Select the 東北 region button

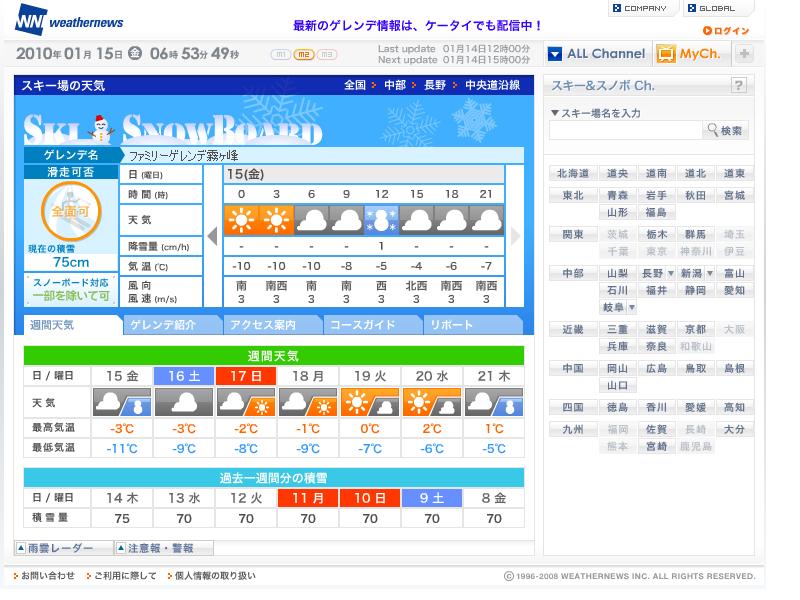tap(572, 195)
